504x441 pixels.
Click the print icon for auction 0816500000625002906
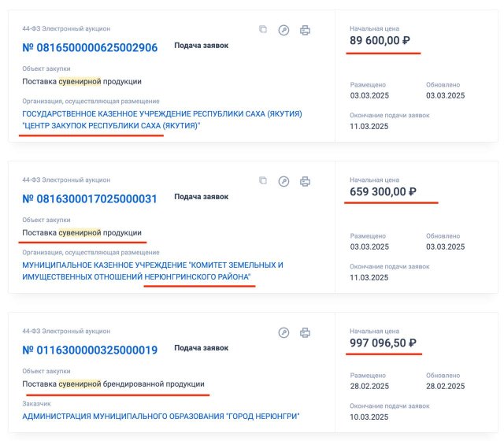tap(305, 30)
